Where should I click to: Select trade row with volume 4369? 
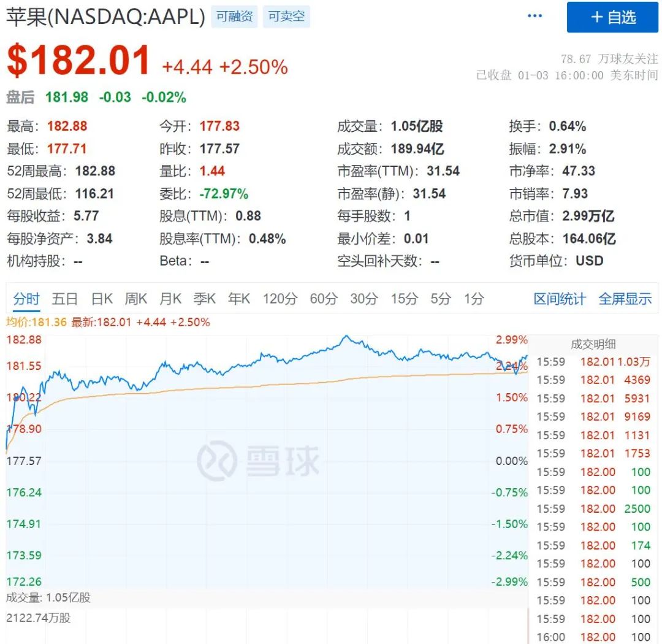point(593,380)
